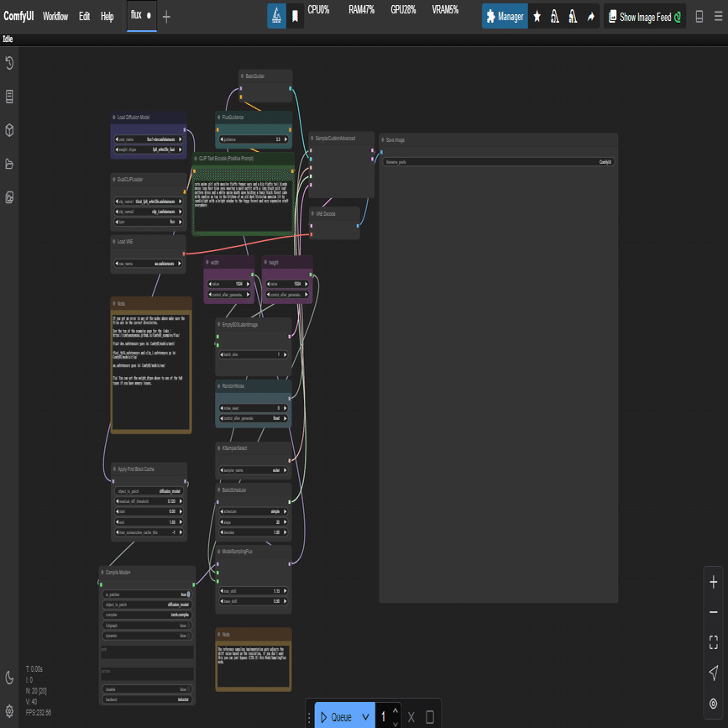
Task: Zoom out with the minus icon
Action: (713, 612)
